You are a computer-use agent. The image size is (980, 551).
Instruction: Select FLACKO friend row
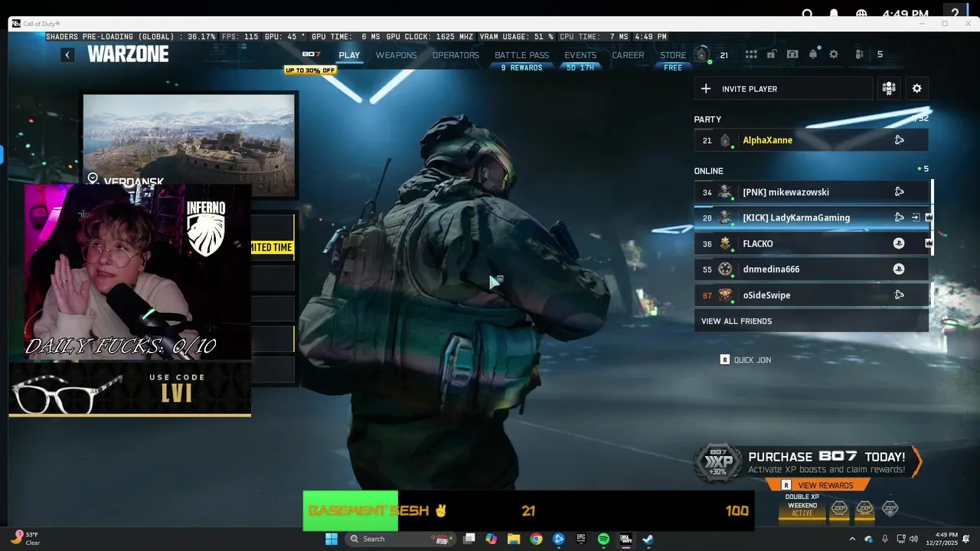point(811,243)
